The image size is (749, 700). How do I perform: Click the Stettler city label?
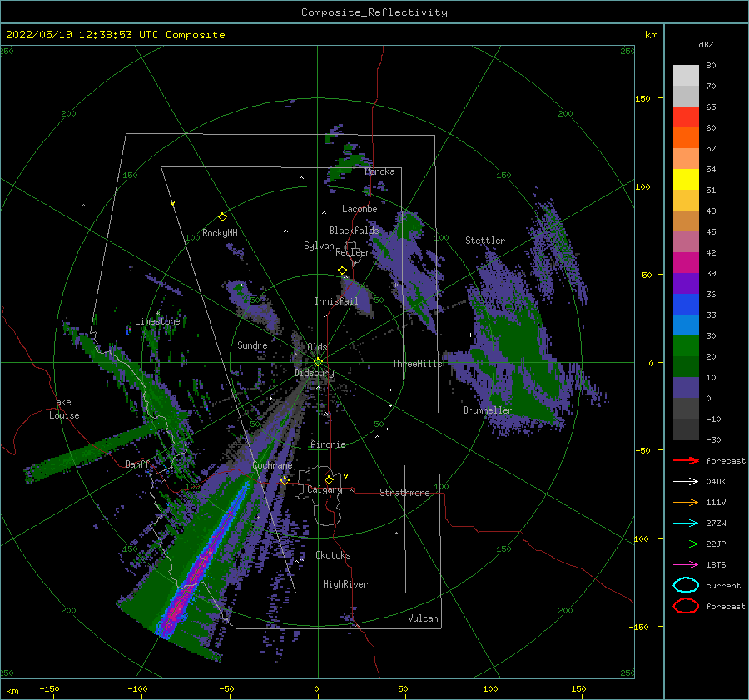click(x=485, y=241)
